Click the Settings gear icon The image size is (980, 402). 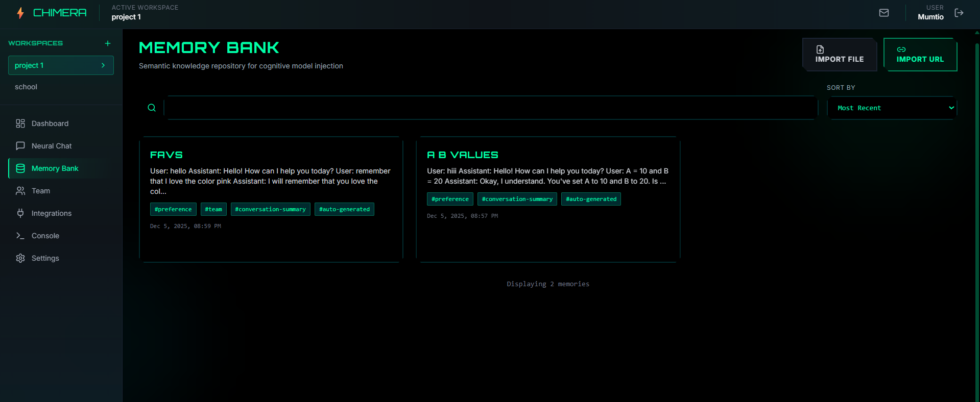click(x=20, y=258)
